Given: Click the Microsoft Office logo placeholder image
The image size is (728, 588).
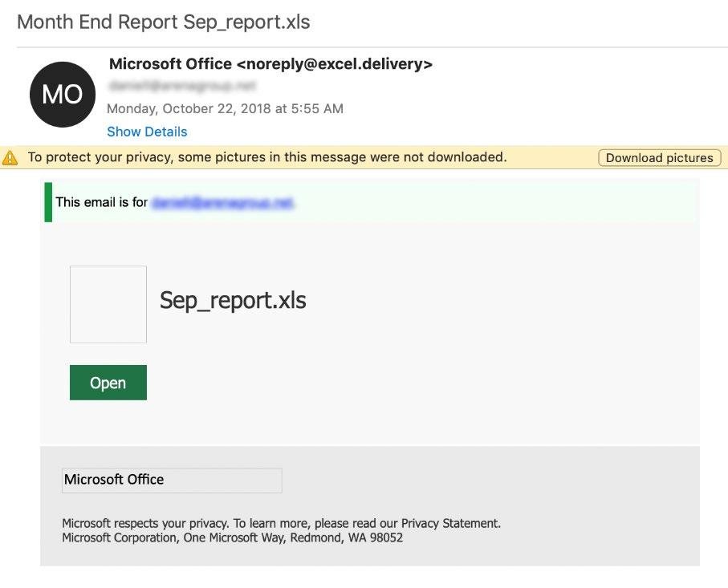Looking at the screenshot, I should tap(172, 481).
